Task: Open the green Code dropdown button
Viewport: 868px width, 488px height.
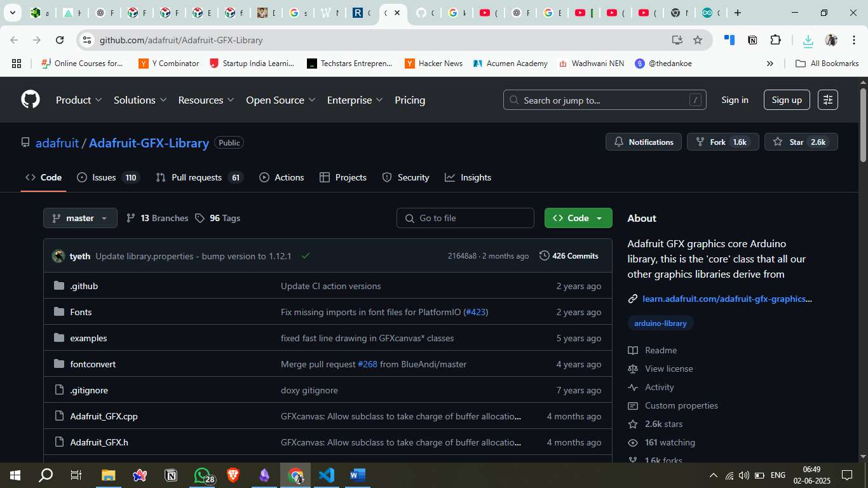Action: coord(578,218)
